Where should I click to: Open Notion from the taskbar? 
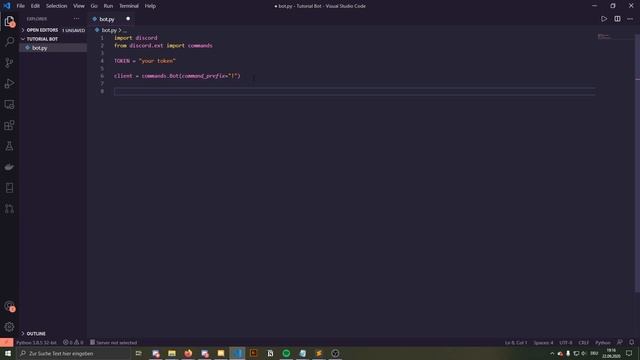[x=270, y=353]
